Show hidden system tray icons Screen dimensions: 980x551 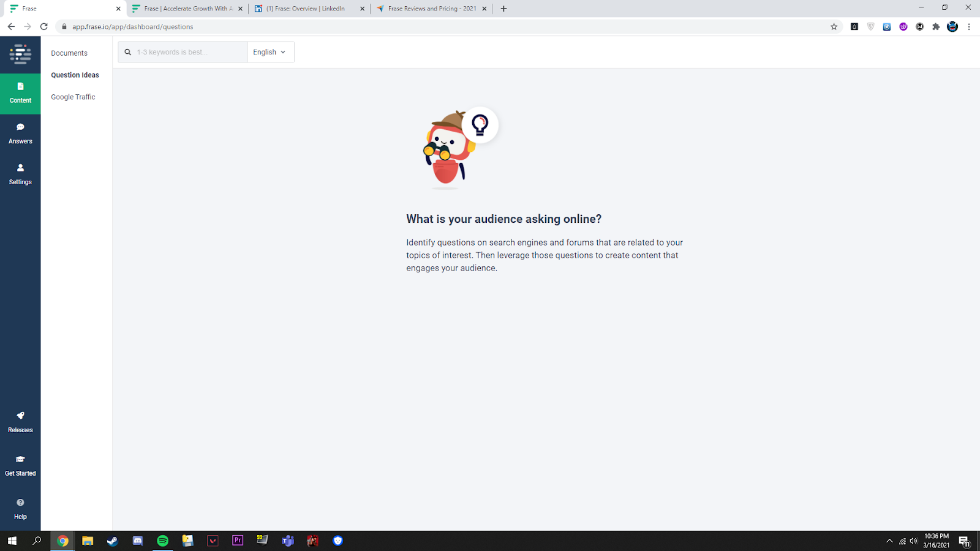pyautogui.click(x=889, y=541)
